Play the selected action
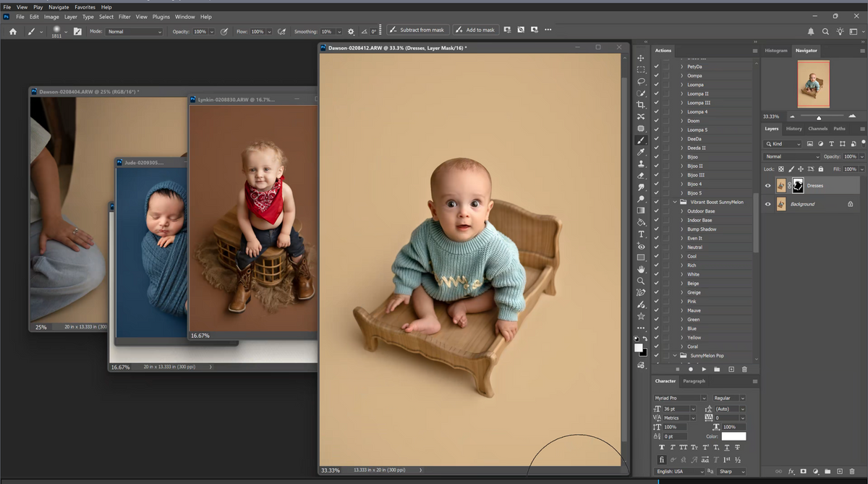The width and height of the screenshot is (868, 484). pyautogui.click(x=704, y=369)
